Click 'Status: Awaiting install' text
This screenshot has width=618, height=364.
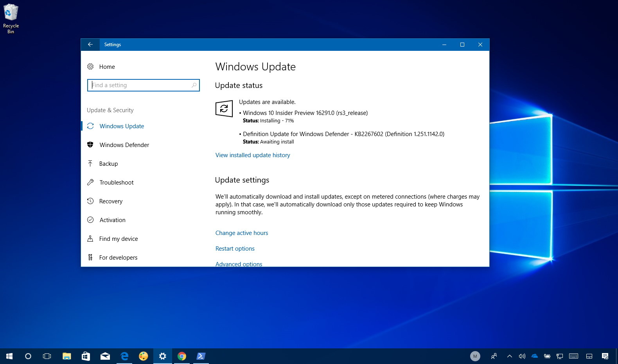tap(268, 142)
